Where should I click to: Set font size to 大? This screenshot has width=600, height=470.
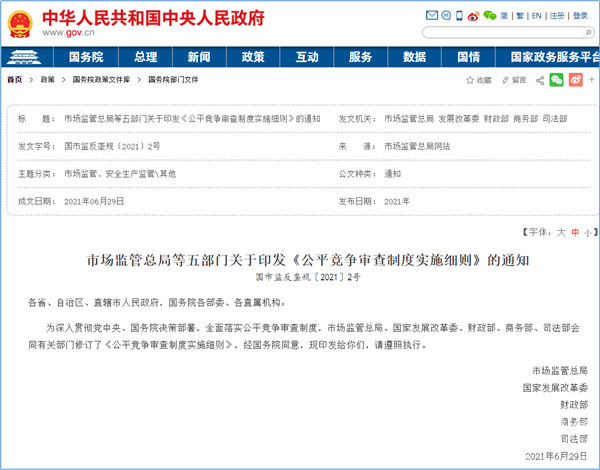pyautogui.click(x=562, y=232)
